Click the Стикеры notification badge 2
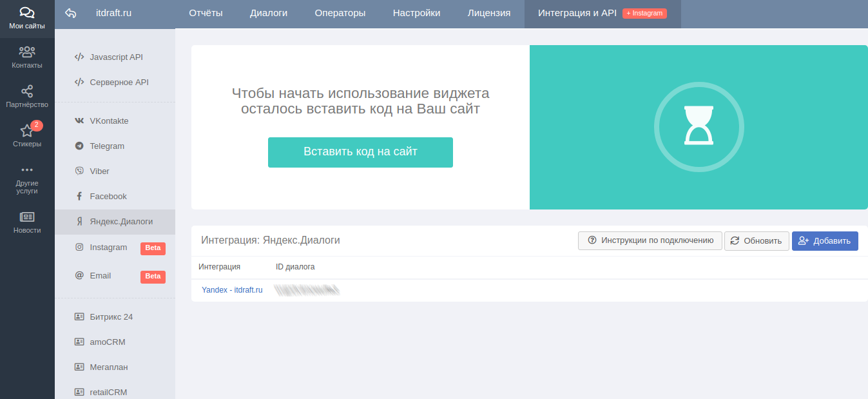The width and height of the screenshot is (868, 399). coord(37,125)
